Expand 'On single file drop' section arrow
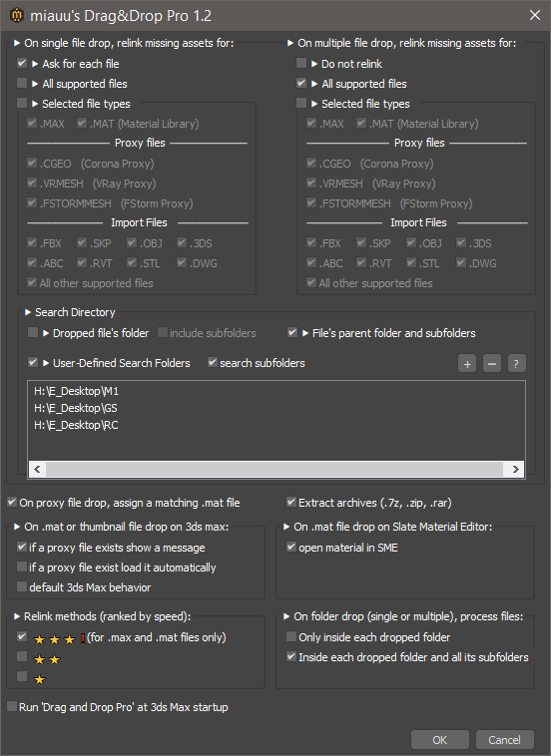The width and height of the screenshot is (551, 756). pyautogui.click(x=17, y=43)
